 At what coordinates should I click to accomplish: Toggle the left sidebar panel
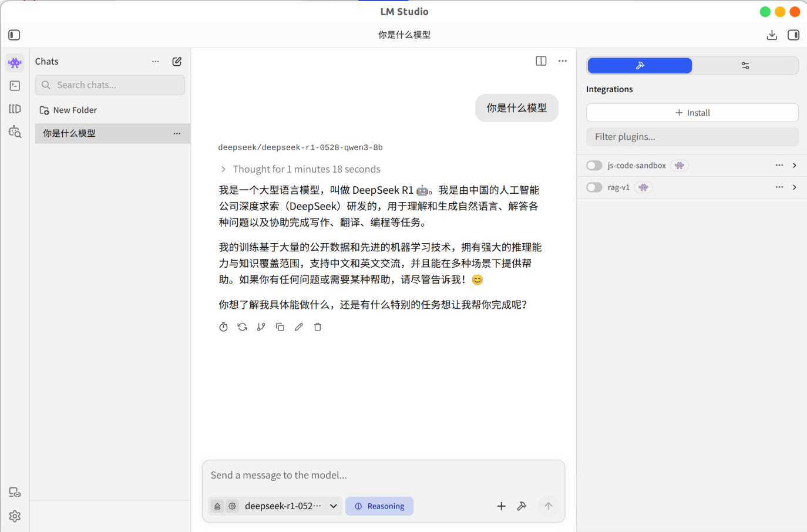coord(14,35)
